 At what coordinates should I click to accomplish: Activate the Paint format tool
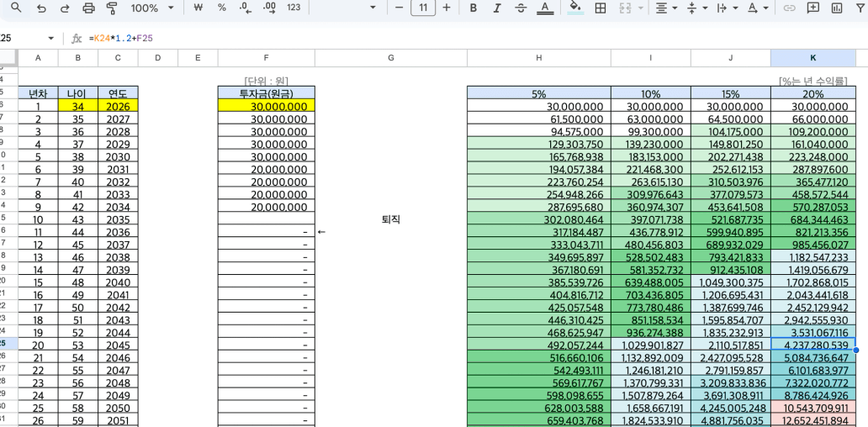112,8
